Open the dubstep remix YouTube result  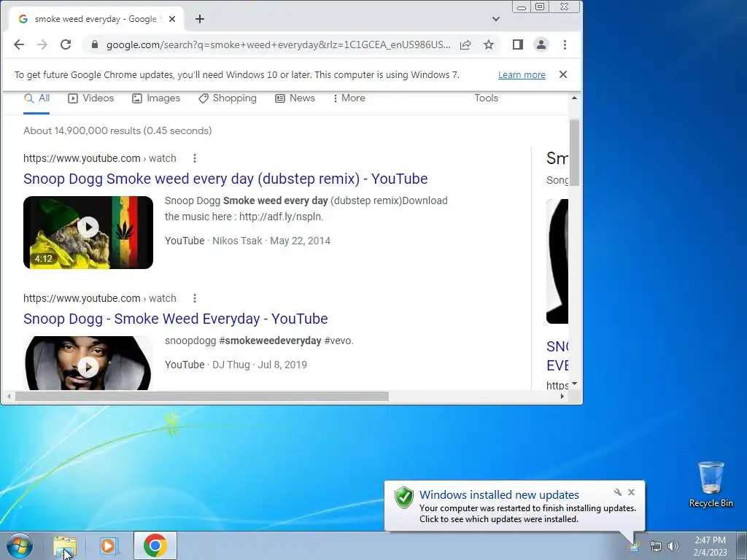pyautogui.click(x=225, y=179)
